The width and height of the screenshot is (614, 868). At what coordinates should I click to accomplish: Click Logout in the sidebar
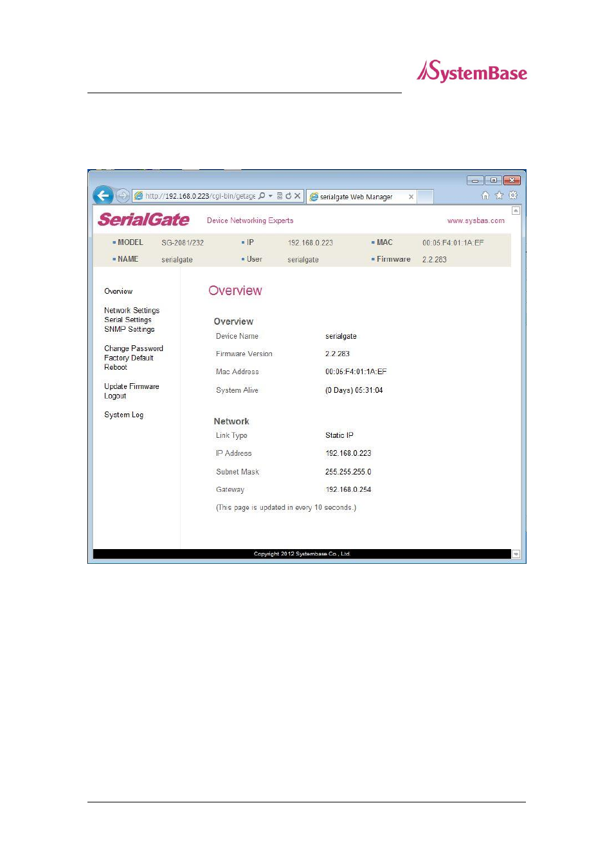pyautogui.click(x=115, y=396)
